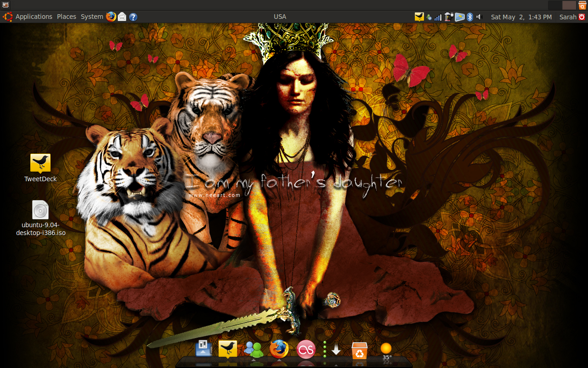
Task: Switch to the first workspace in switcher
Action: [x=555, y=5]
